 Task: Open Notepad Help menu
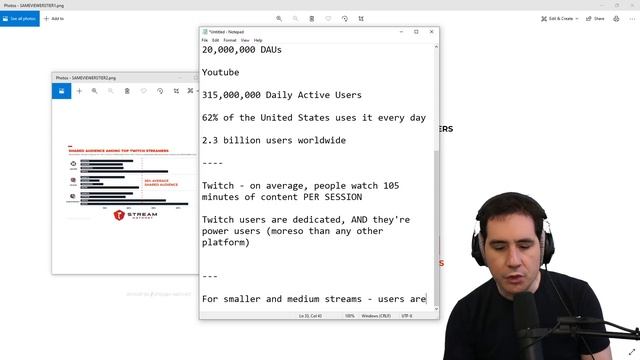point(258,40)
